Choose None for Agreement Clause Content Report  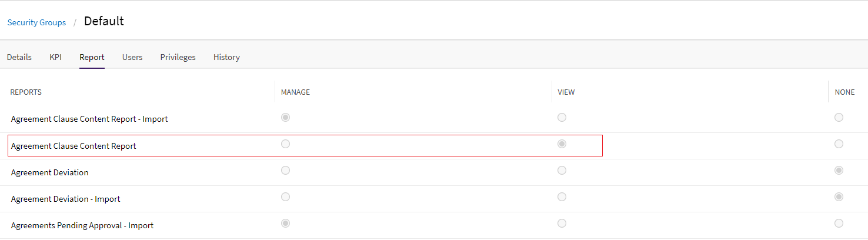pos(839,144)
